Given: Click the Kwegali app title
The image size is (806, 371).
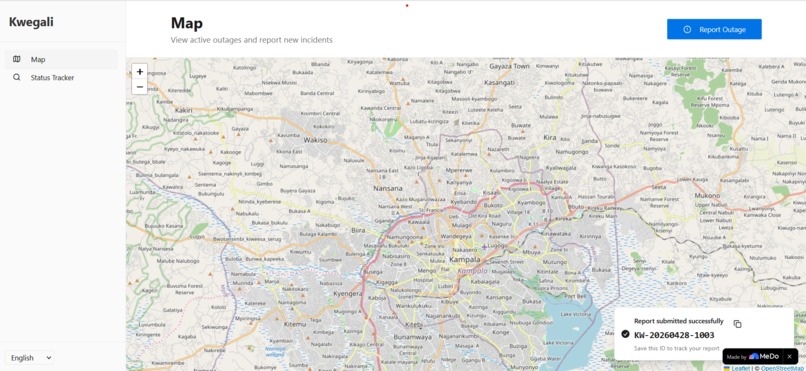Looking at the screenshot, I should click(31, 22).
